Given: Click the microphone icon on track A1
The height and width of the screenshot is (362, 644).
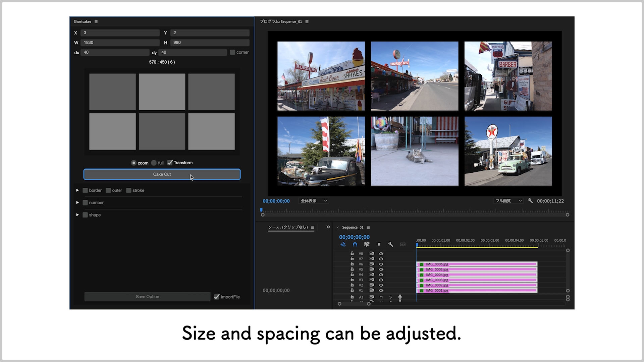Looking at the screenshot, I should click(x=400, y=297).
